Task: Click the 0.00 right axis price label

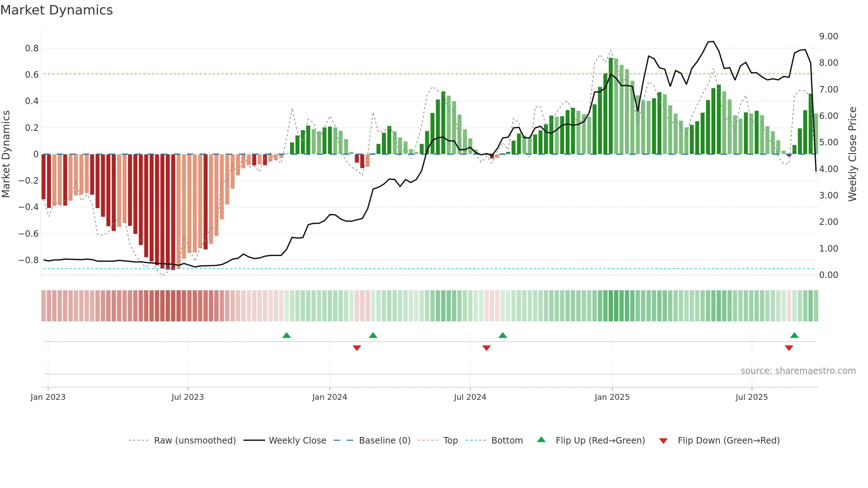Action: [x=829, y=275]
